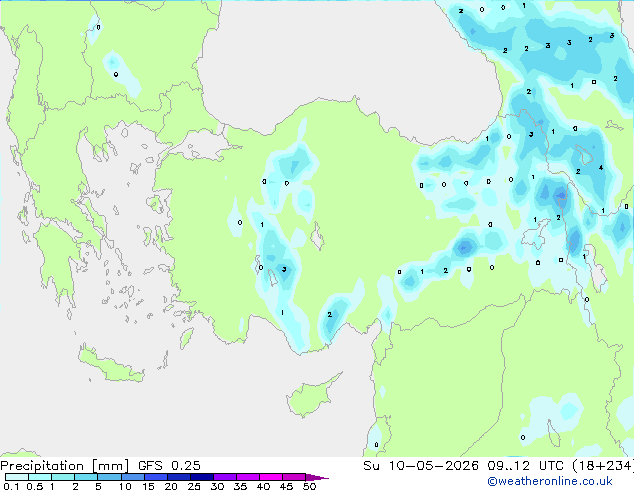Click the 0.1–0.5 mm legend color swatch
This screenshot has height=490, width=634.
pyautogui.click(x=17, y=477)
